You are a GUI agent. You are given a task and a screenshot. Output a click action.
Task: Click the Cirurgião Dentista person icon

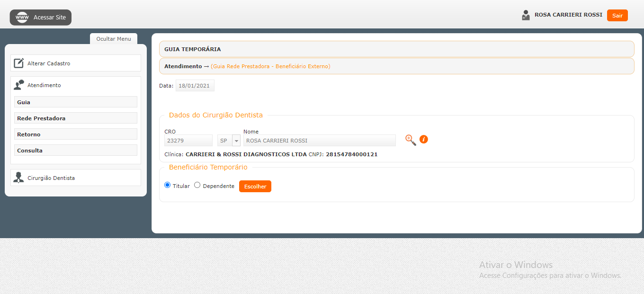coord(18,178)
